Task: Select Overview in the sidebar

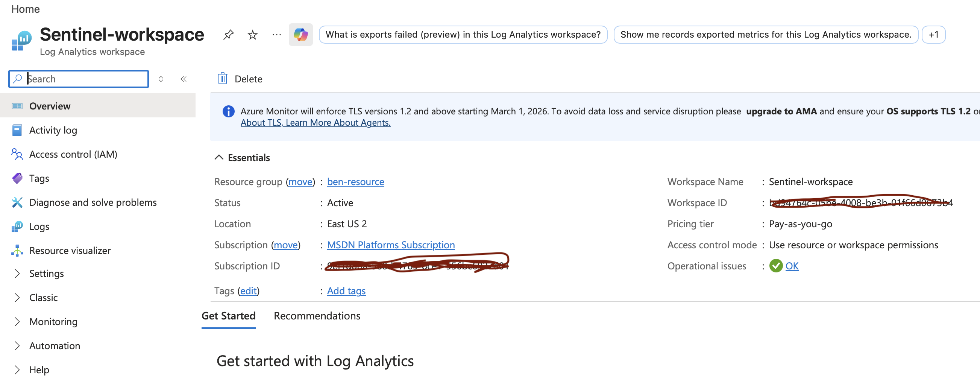Action: [50, 106]
